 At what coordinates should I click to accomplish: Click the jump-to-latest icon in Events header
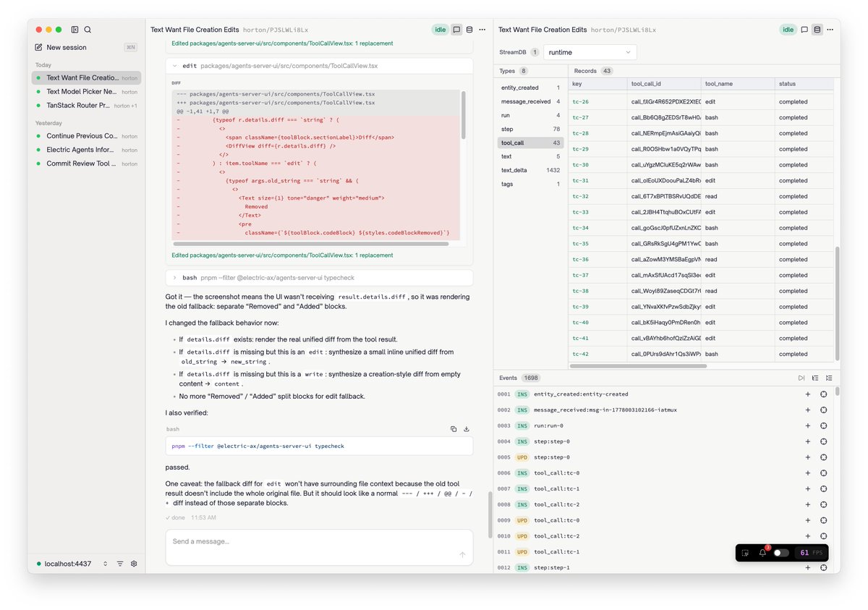pos(801,378)
